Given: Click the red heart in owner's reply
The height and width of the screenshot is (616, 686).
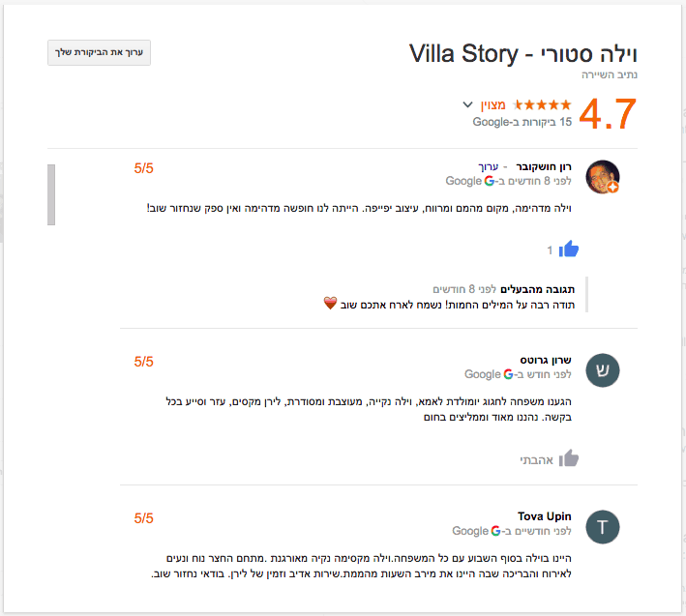Looking at the screenshot, I should (330, 303).
